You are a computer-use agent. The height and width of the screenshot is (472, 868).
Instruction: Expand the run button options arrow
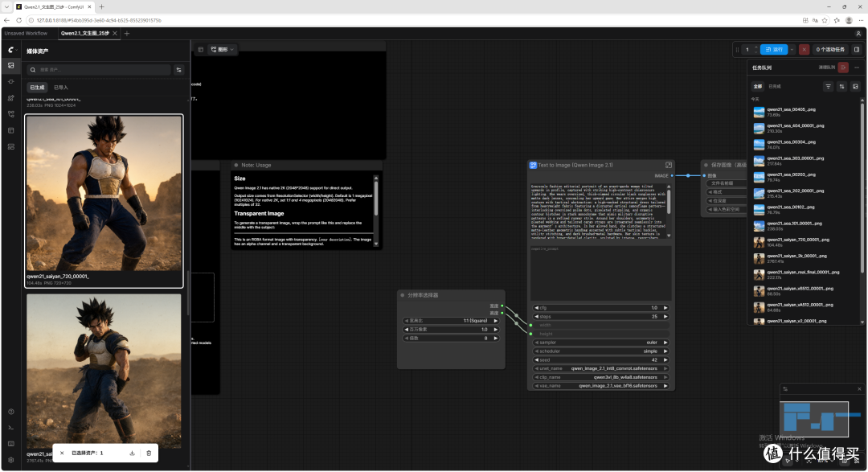pyautogui.click(x=792, y=49)
